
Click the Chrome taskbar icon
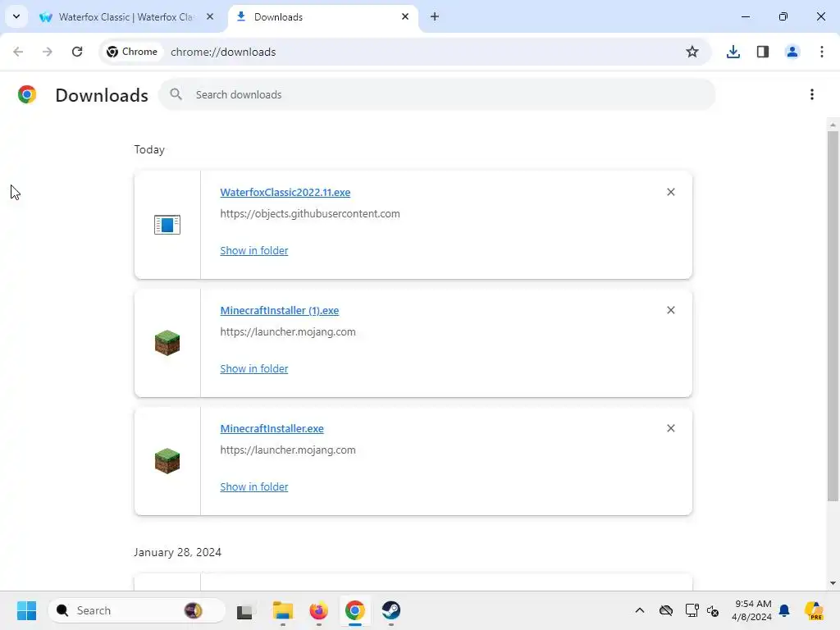pyautogui.click(x=354, y=610)
